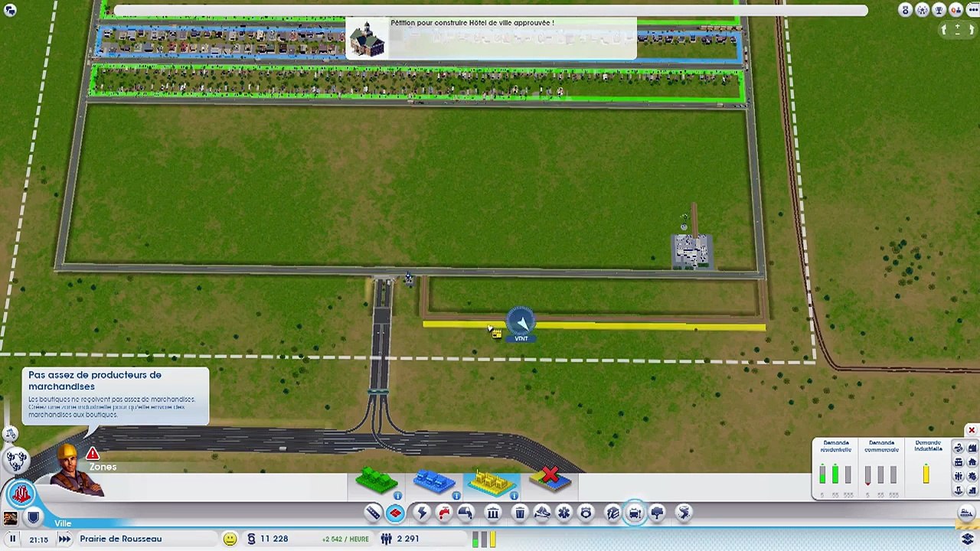Click the Ville tab label

pyautogui.click(x=63, y=523)
